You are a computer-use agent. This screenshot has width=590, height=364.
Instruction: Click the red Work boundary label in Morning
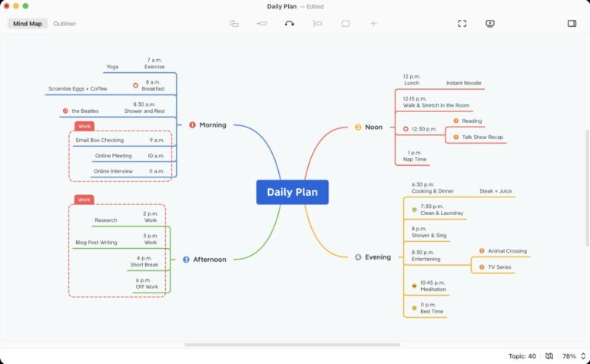[x=85, y=126]
